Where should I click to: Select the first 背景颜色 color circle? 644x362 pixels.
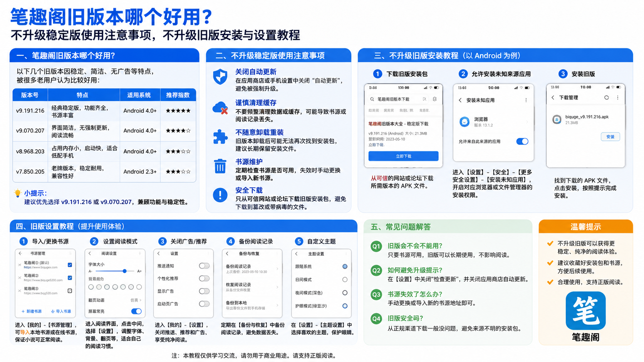91,287
